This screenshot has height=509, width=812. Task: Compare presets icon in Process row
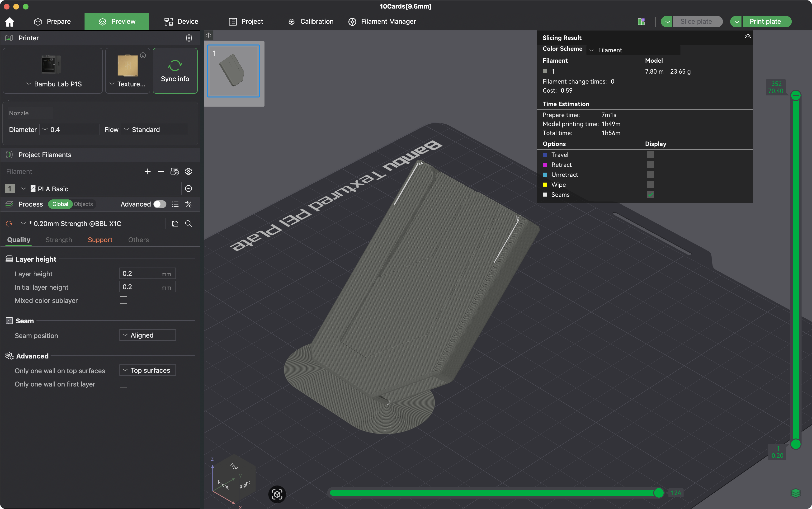189,204
